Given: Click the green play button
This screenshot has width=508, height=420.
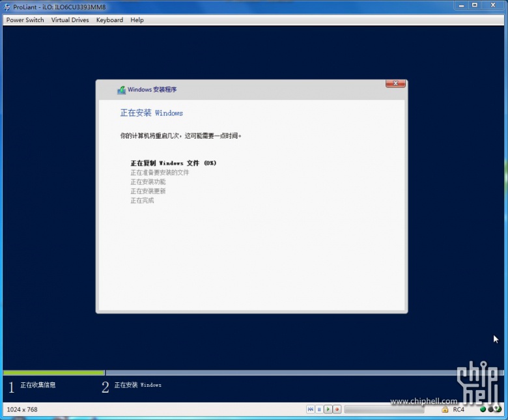Looking at the screenshot, I should point(328,410).
